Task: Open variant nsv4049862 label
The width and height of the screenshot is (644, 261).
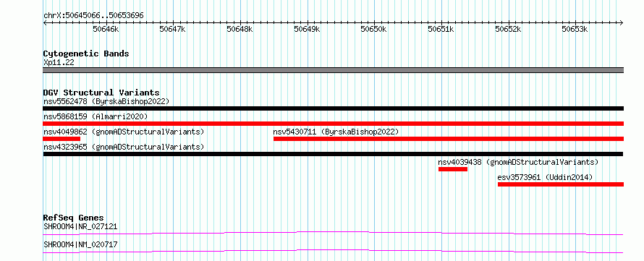Action: 124,132
